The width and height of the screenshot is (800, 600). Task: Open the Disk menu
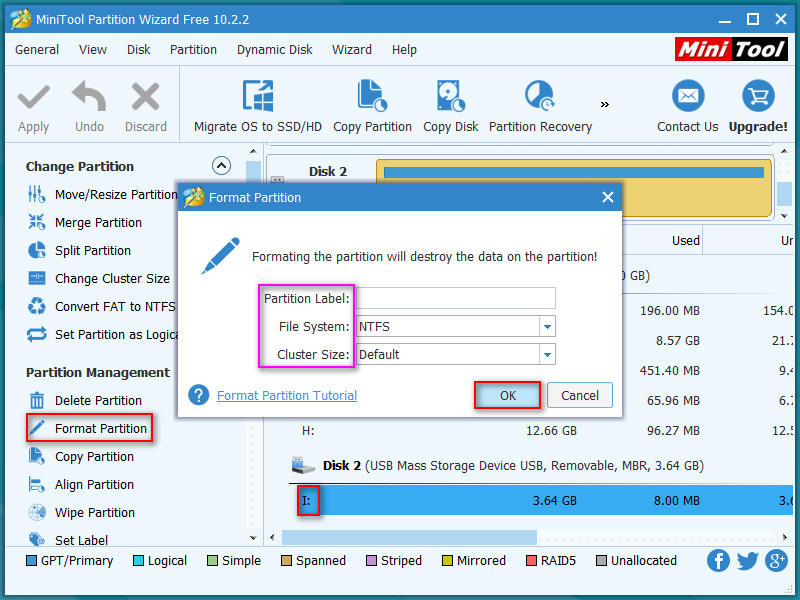coord(139,49)
